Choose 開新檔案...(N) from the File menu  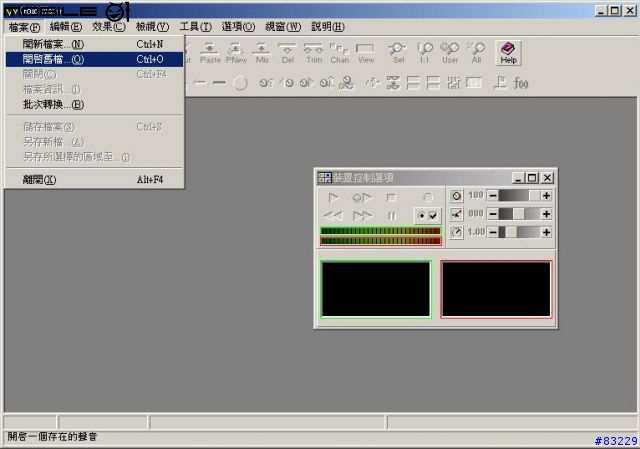(x=95, y=44)
